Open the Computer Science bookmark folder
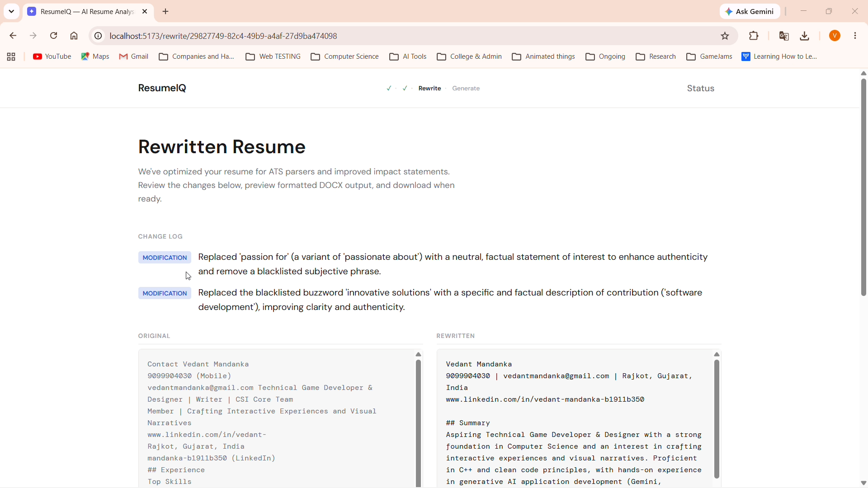The image size is (868, 488). (345, 57)
